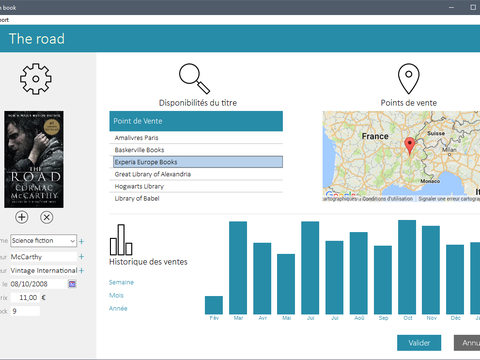
Task: Click the Vintage International publisher field
Action: pos(44,270)
